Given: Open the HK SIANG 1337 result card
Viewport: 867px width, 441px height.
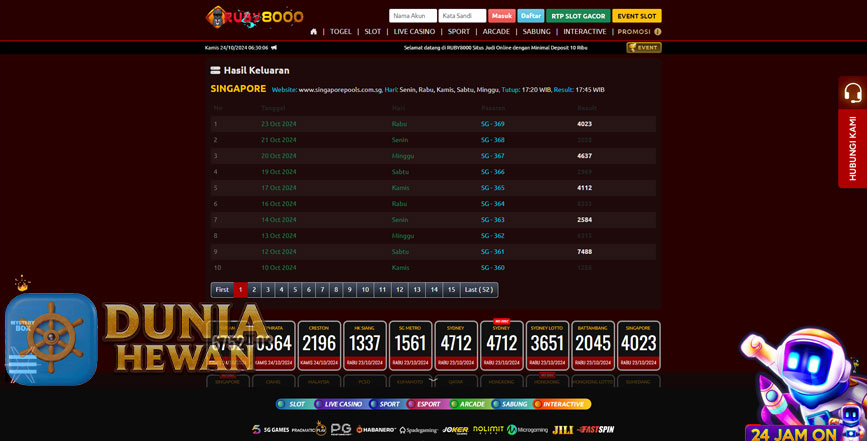Looking at the screenshot, I should coord(365,345).
